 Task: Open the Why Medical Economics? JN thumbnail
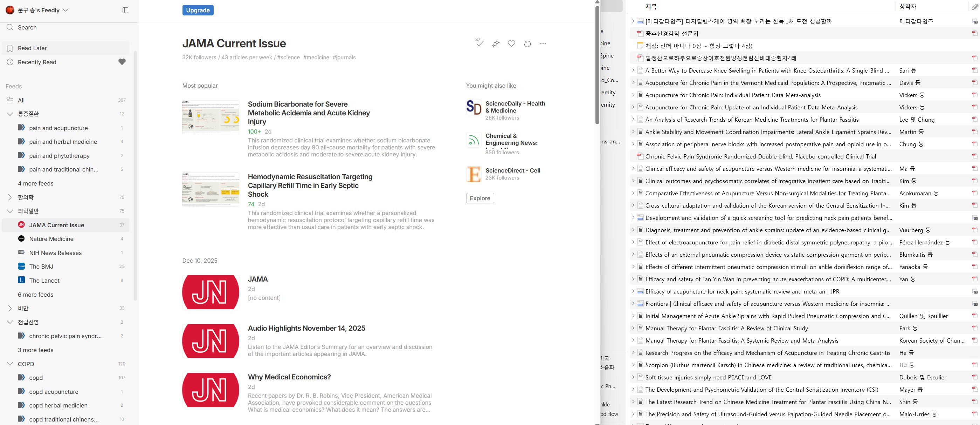211,390
